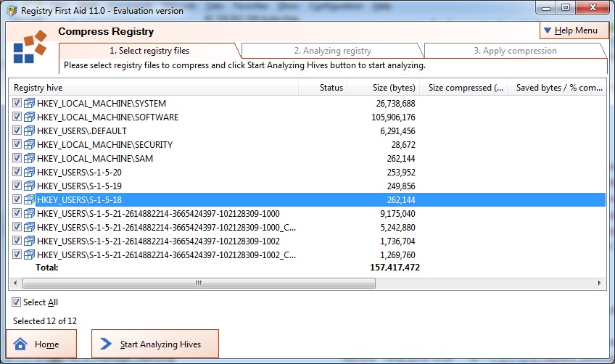The image size is (615, 364).
Task: Click the hive icon beside HKEY_USERS\S-1-5-18
Action: (29, 199)
